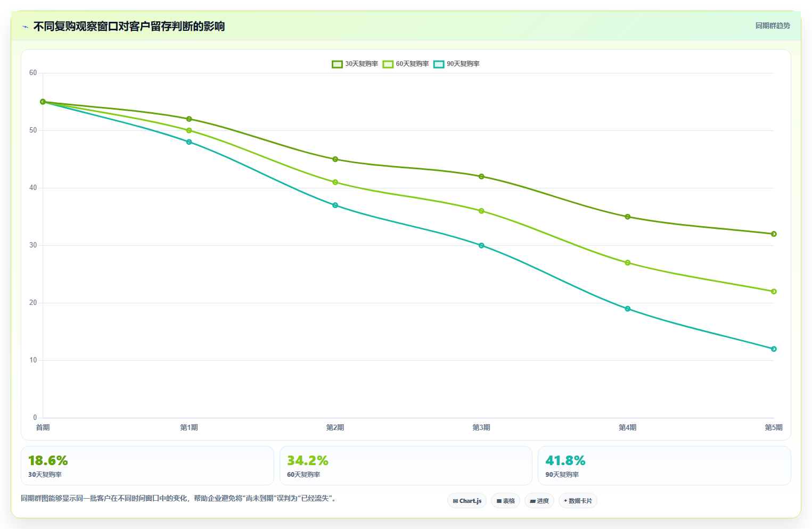Click the 第3期 x-axis label
Image resolution: width=812 pixels, height=529 pixels.
[x=481, y=427]
